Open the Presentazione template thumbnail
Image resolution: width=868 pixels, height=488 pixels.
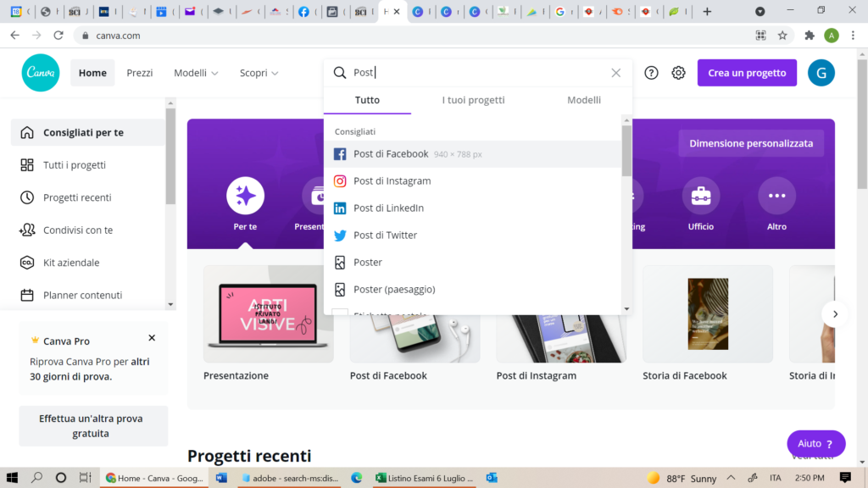269,314
